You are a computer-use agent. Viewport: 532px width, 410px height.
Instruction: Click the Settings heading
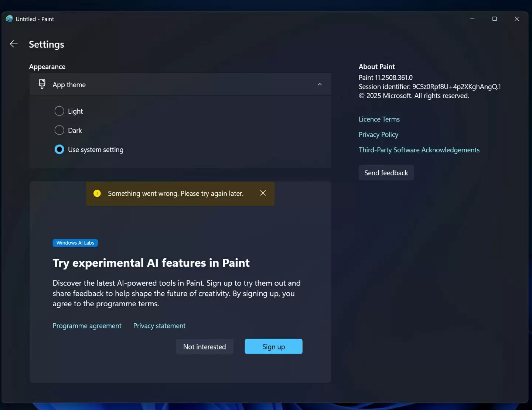[47, 44]
